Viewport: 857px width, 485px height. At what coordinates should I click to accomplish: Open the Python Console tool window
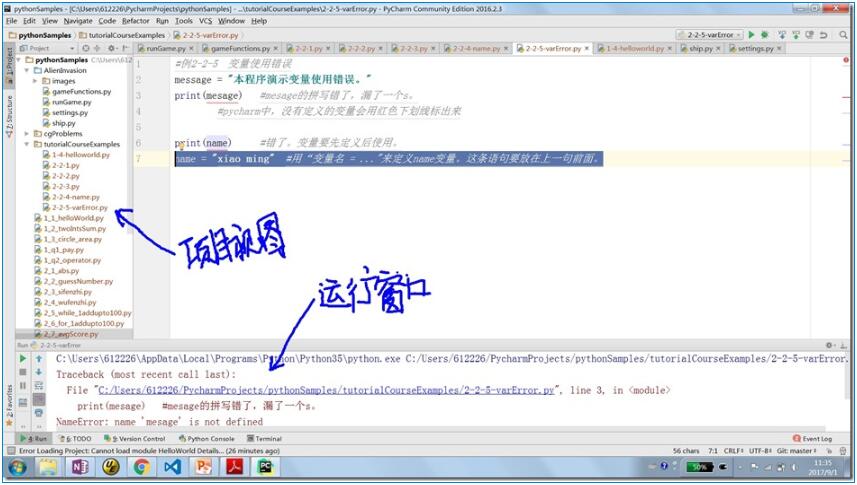click(x=207, y=439)
